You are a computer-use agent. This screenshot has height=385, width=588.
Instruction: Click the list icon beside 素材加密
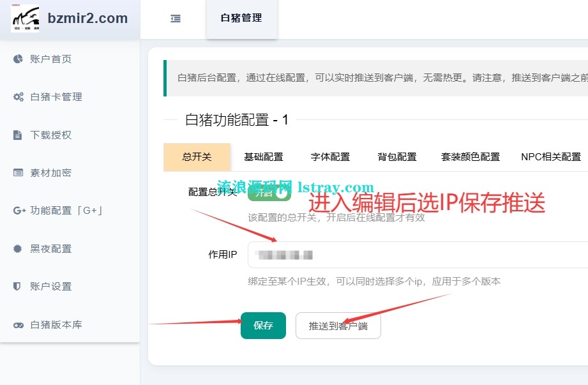18,173
